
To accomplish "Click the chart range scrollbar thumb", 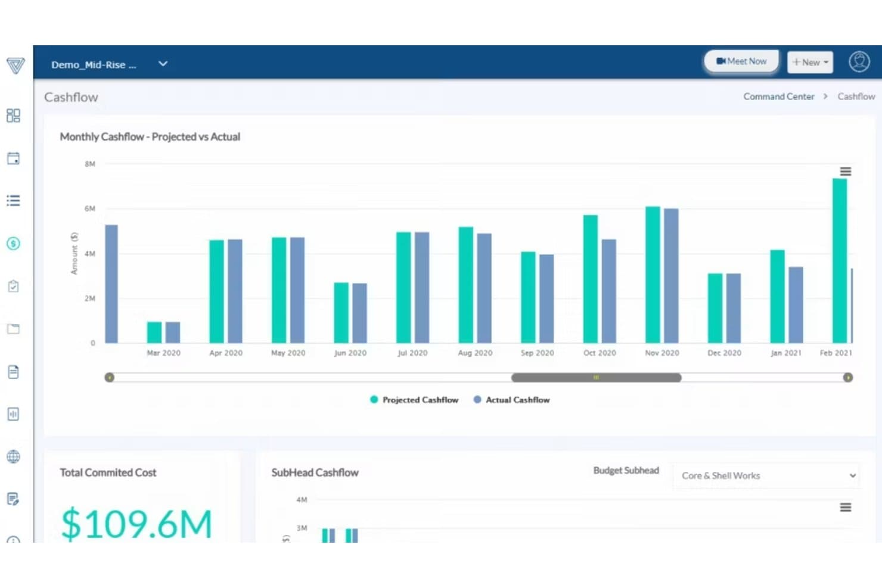I will (596, 377).
